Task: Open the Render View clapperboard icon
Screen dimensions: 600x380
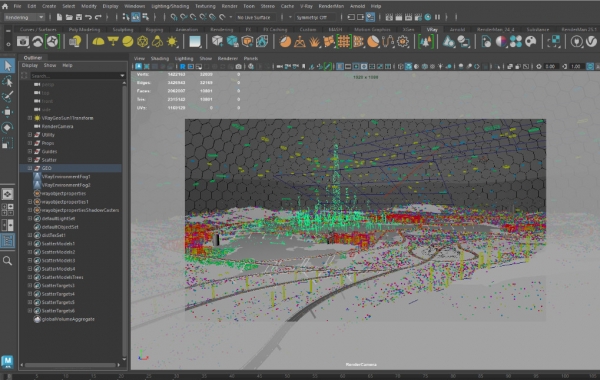Action: (x=389, y=17)
